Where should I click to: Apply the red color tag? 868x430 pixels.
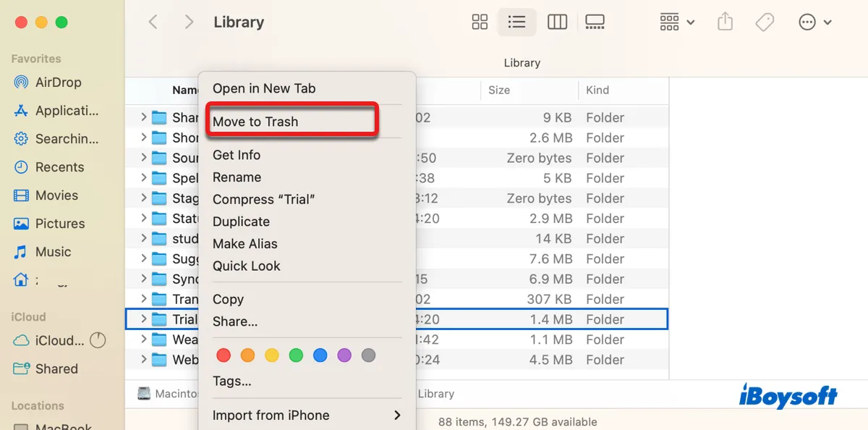224,355
